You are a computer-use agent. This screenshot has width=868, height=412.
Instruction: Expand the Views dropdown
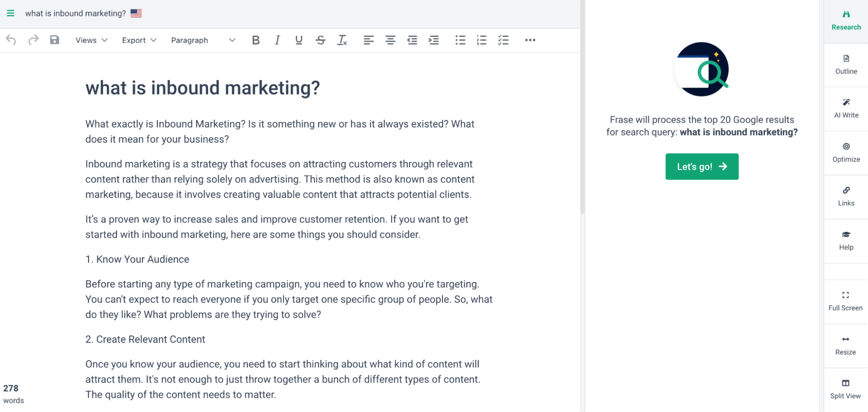coord(91,40)
